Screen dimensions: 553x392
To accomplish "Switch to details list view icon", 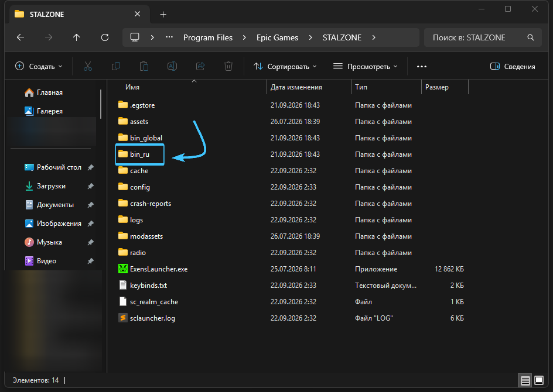I will point(525,380).
